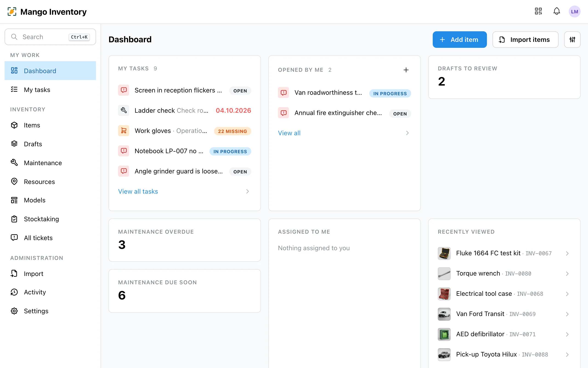The height and width of the screenshot is (368, 588).
Task: Click chevron next to Van Ford Transit
Action: (567, 314)
